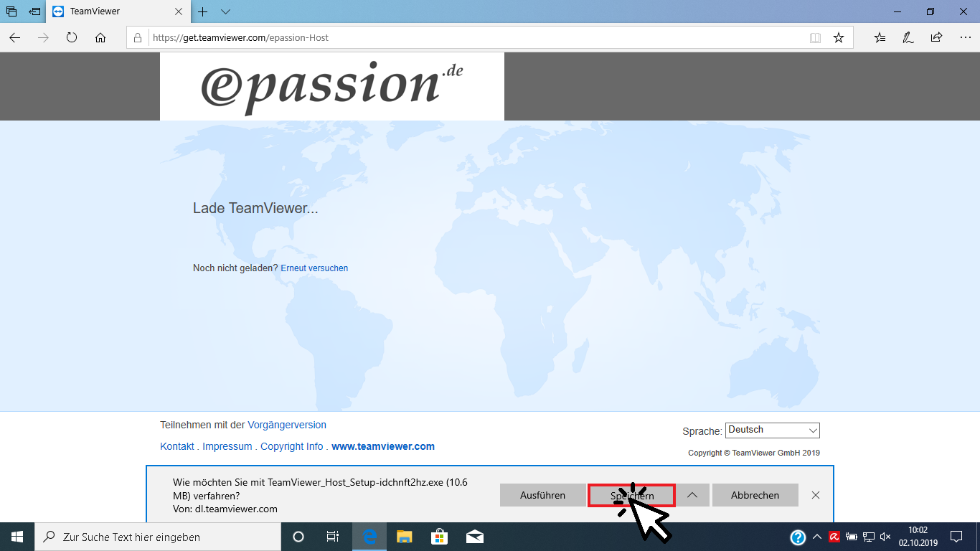Image resolution: width=980 pixels, height=551 pixels.
Task: Click the lock icon in address bar
Action: (138, 37)
